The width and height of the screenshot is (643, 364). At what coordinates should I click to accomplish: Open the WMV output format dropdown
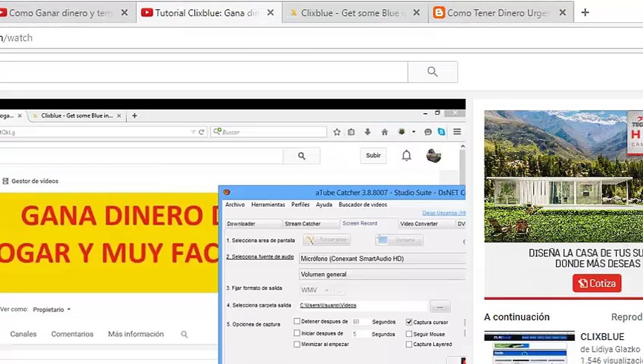coord(315,290)
